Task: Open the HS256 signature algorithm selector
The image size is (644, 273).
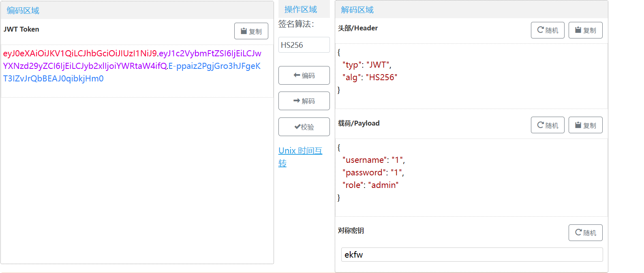Action: [304, 45]
